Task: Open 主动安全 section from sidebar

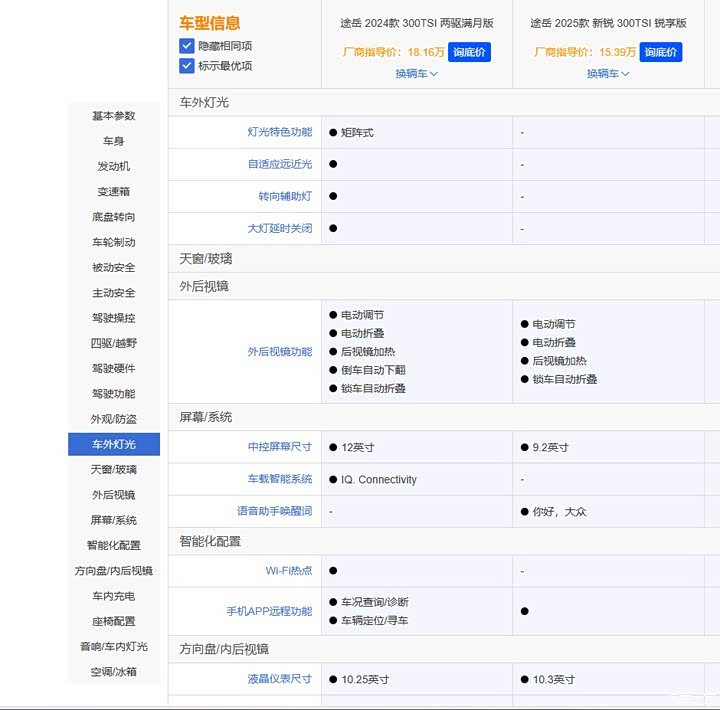Action: (113, 293)
